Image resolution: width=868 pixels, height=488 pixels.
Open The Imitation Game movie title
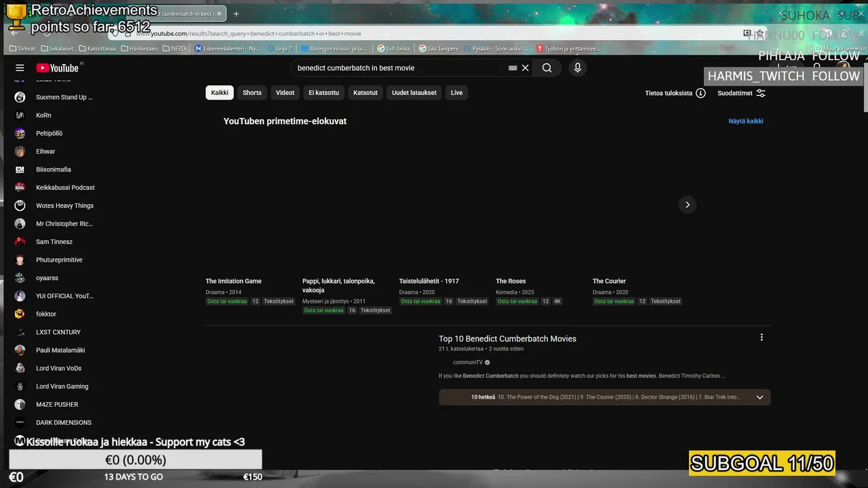click(x=233, y=281)
